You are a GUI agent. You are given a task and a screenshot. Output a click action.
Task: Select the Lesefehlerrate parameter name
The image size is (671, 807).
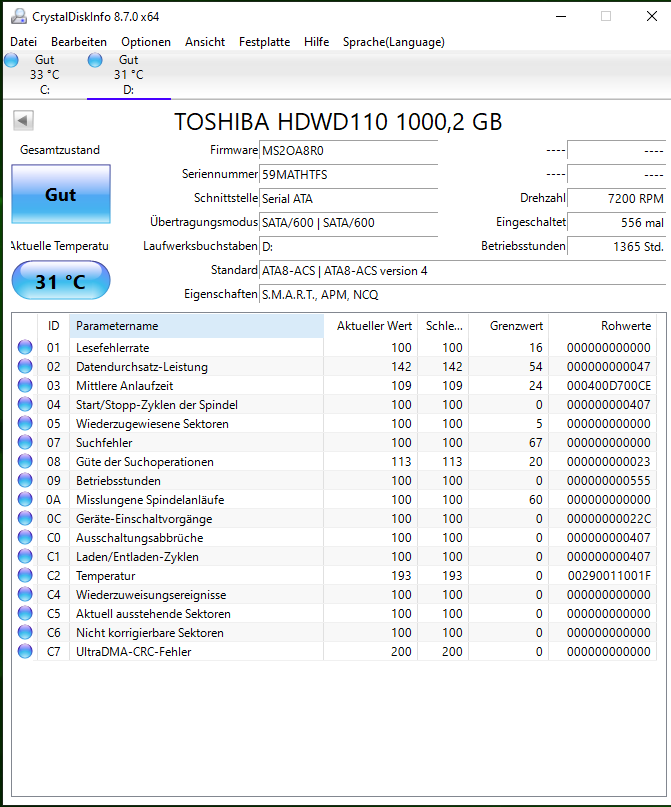[x=113, y=348]
